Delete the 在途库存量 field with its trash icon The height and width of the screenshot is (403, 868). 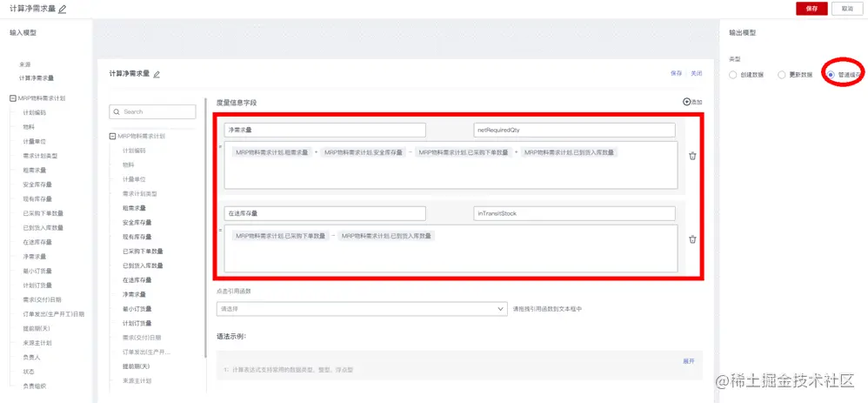click(x=692, y=238)
